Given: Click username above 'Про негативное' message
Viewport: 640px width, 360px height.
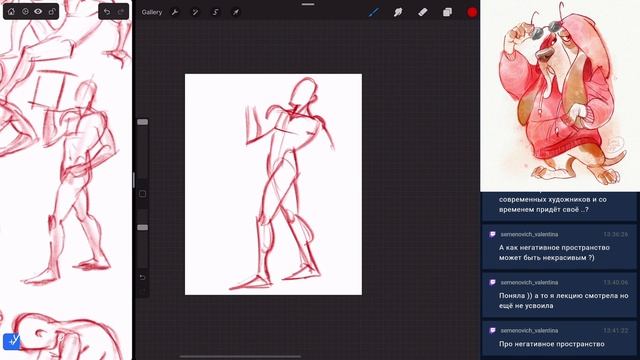Looking at the screenshot, I should (529, 331).
